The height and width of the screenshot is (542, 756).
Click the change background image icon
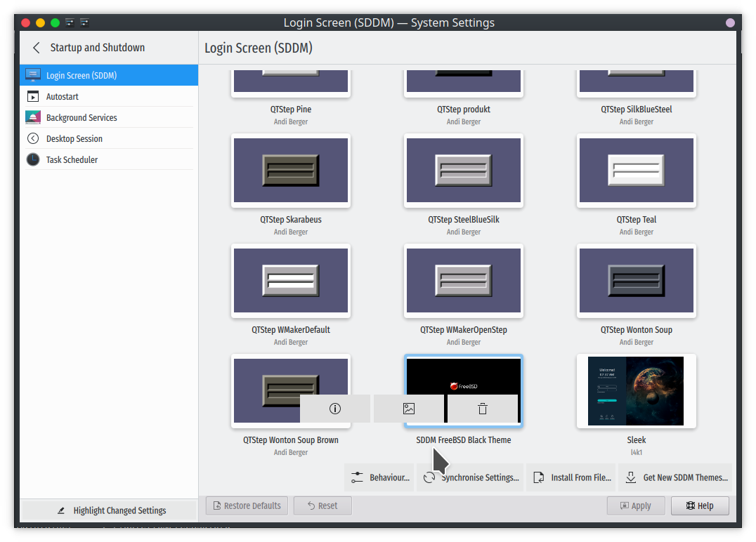409,409
